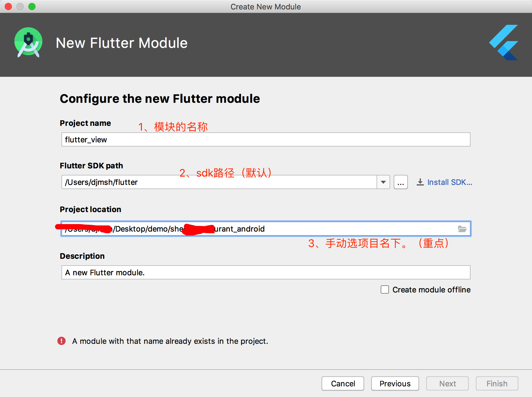Expand the Flutter SDK path dropdown arrow
532x397 pixels.
click(x=383, y=182)
